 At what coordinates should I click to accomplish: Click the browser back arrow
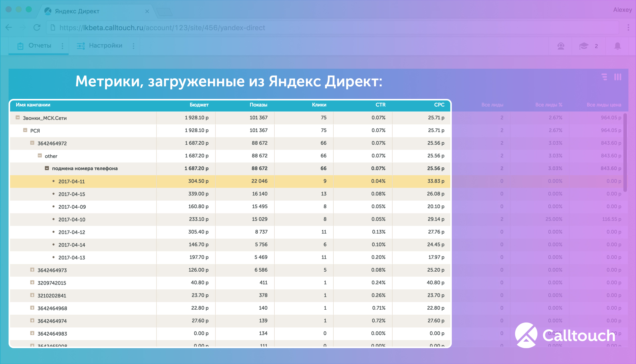pyautogui.click(x=9, y=27)
